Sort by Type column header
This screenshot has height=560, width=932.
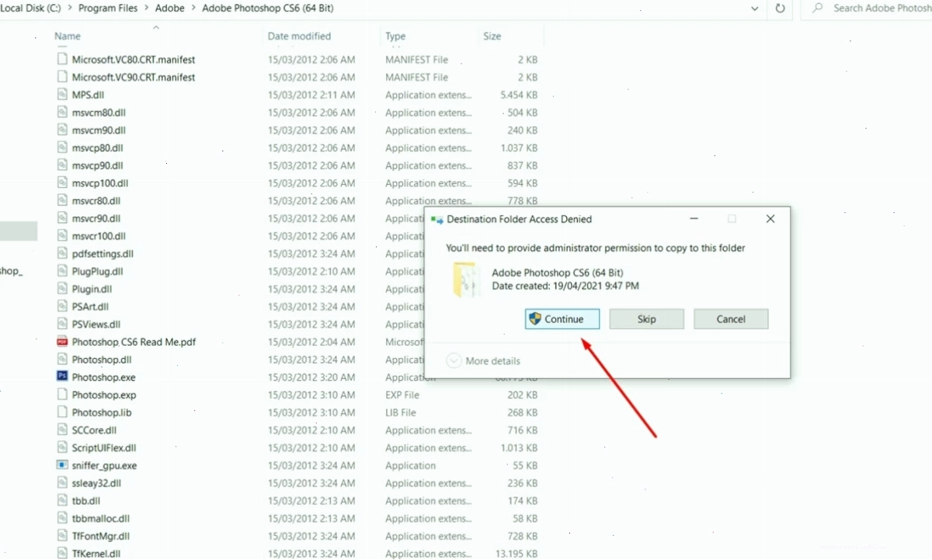[x=395, y=37]
